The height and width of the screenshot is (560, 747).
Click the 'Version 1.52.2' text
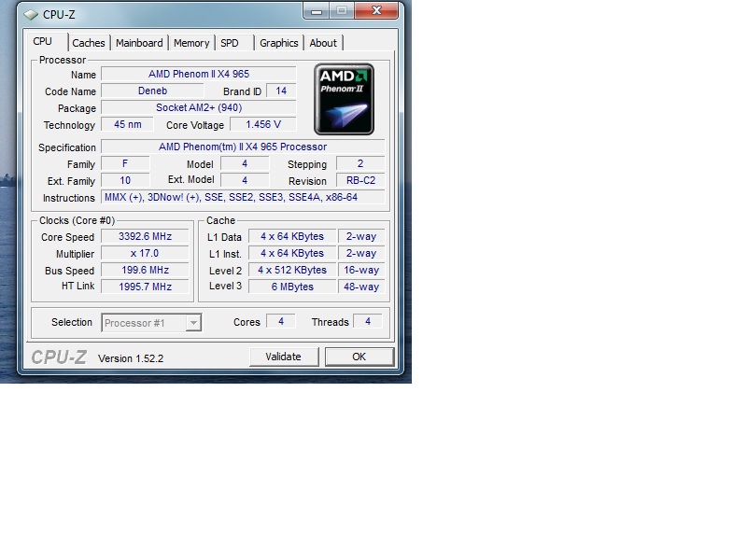(x=131, y=358)
